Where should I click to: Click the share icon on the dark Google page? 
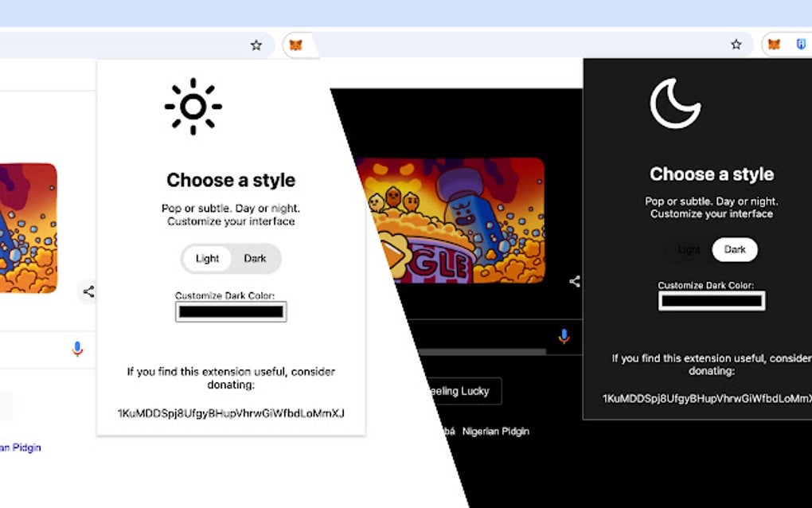click(574, 281)
